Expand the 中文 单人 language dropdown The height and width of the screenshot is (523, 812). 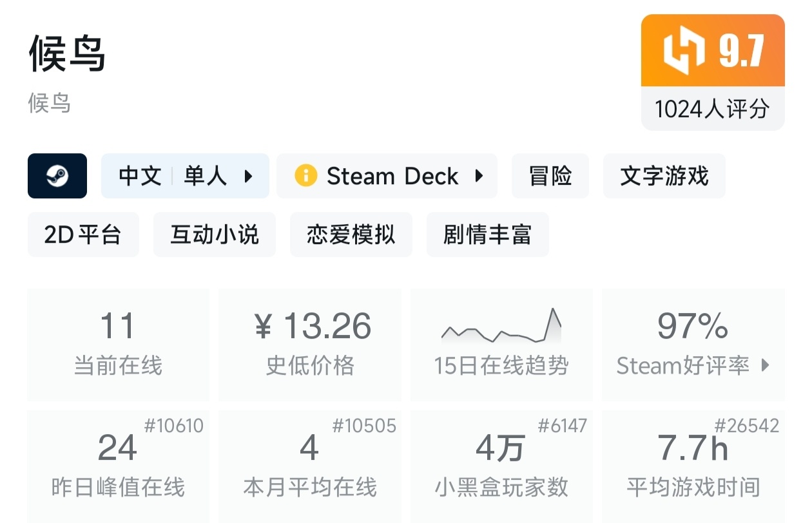point(249,176)
